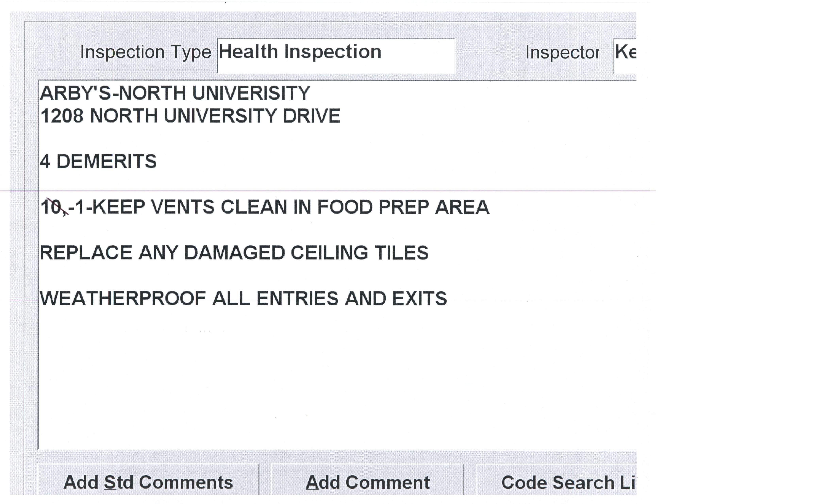Click the Inspection Type label

coord(145,53)
